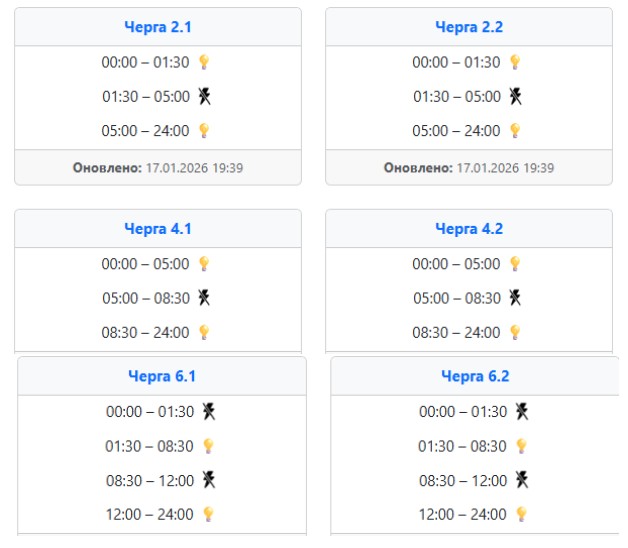Click the power-off icon beside 05:00 – 08:30 in Черга 4.1
The height and width of the screenshot is (548, 628).
tap(204, 298)
